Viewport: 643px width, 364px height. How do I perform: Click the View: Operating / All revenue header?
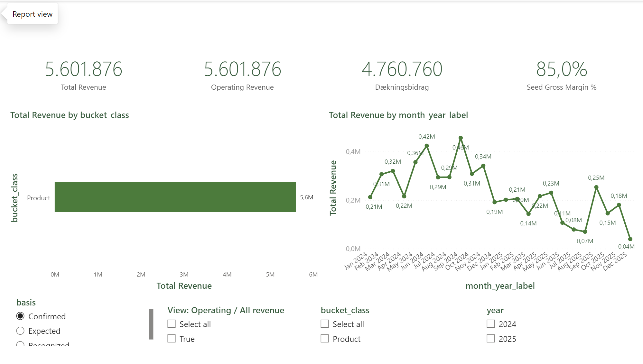tap(226, 310)
